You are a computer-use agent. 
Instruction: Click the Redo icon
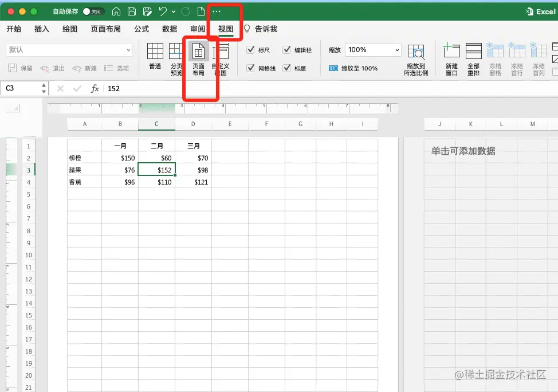[186, 11]
